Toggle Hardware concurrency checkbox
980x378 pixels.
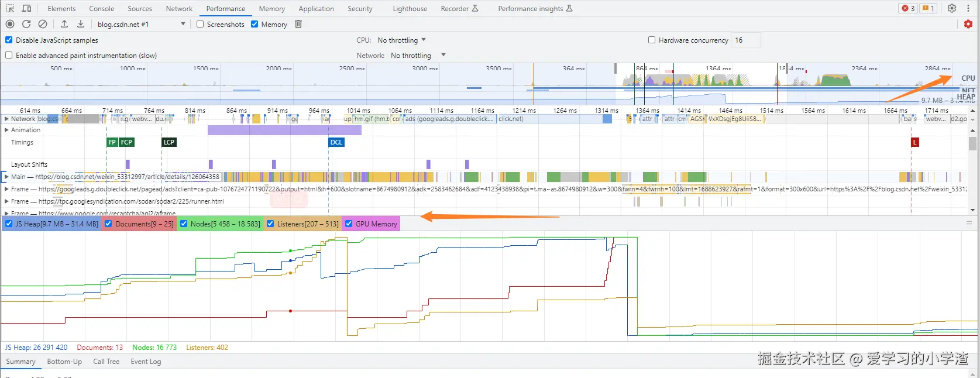point(652,40)
